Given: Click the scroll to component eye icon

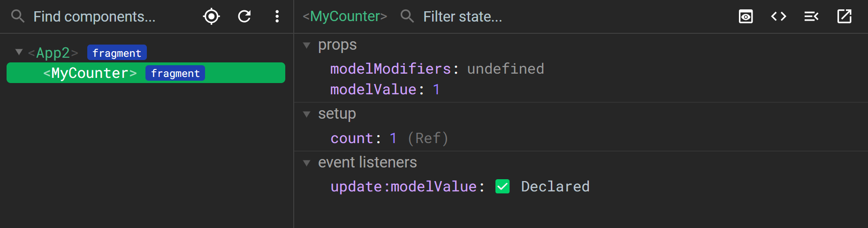Looking at the screenshot, I should (x=746, y=16).
